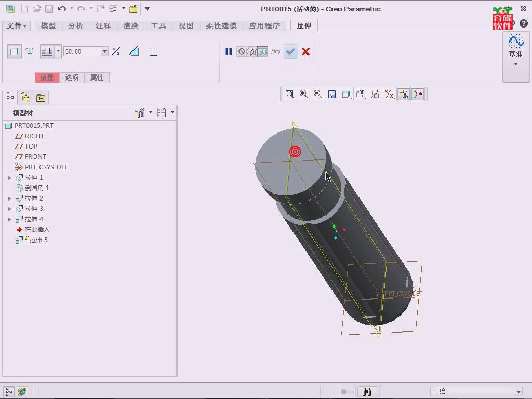Screen dimensions: 532x399
Task: Switch to 分析 ribbon tab
Action: pyautogui.click(x=76, y=26)
